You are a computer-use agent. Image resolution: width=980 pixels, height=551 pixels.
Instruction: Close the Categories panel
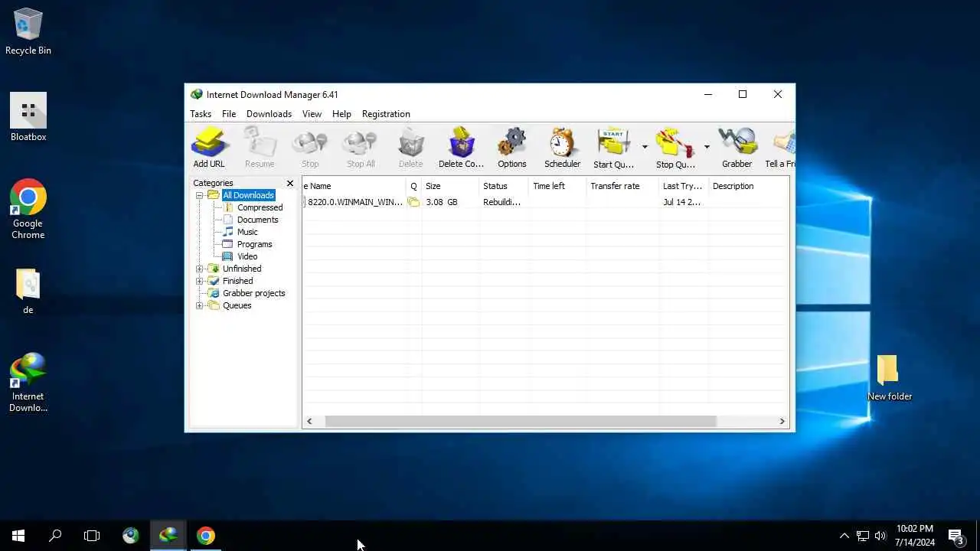(290, 183)
